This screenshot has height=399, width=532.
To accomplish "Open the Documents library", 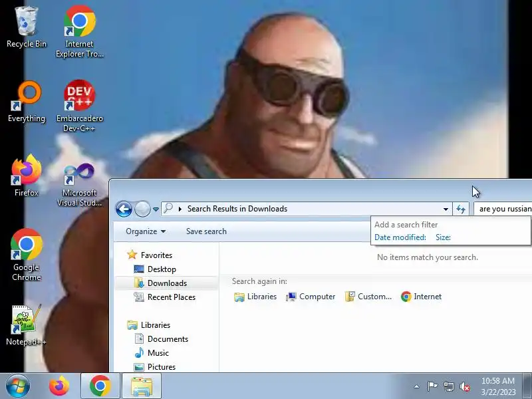I will (x=161, y=339).
